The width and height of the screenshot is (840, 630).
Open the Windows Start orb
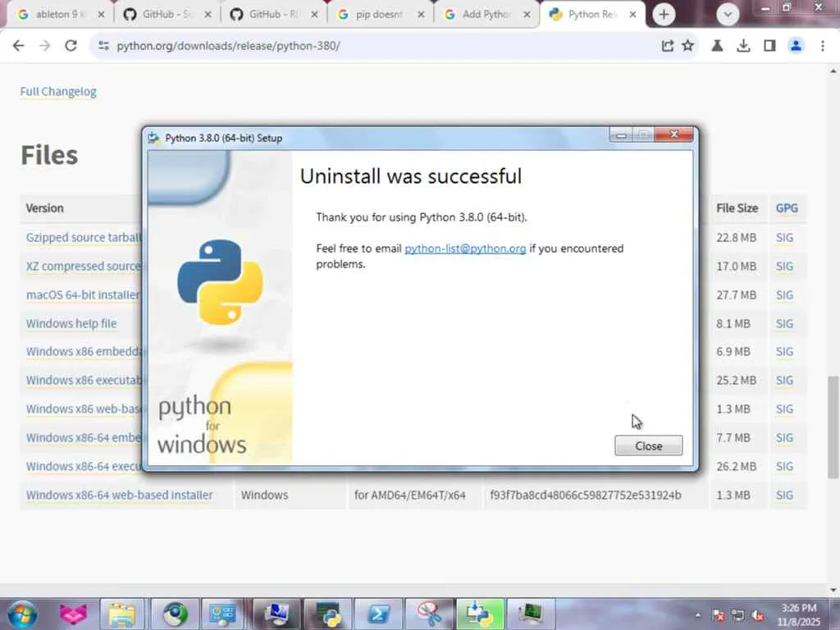pos(22,614)
